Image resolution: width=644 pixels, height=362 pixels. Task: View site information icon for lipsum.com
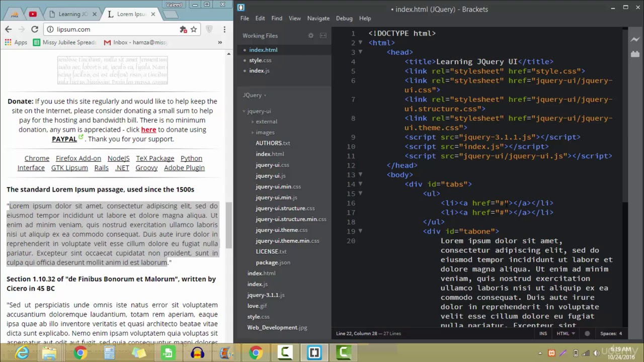50,29
